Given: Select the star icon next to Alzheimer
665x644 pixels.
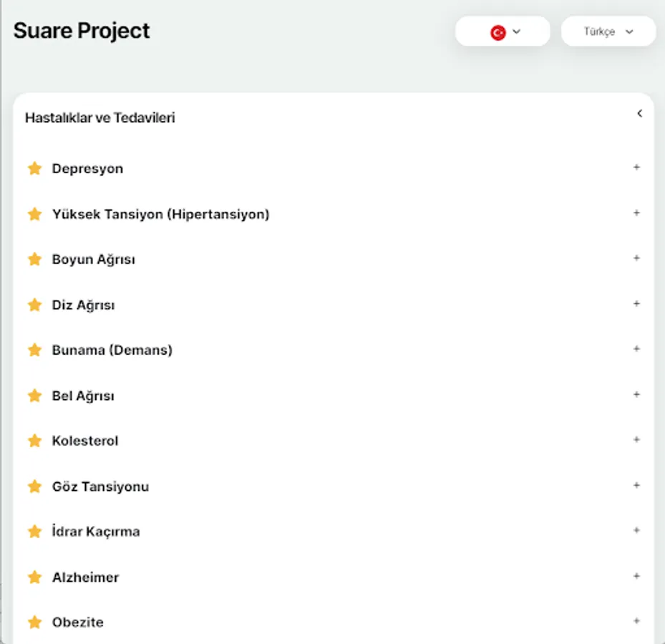Looking at the screenshot, I should [x=34, y=577].
